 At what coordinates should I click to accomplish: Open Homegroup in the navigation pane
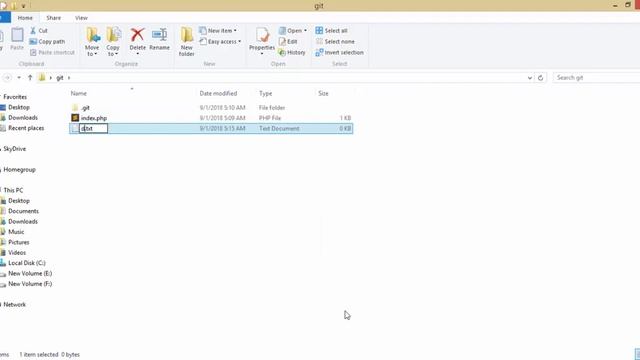click(x=20, y=170)
